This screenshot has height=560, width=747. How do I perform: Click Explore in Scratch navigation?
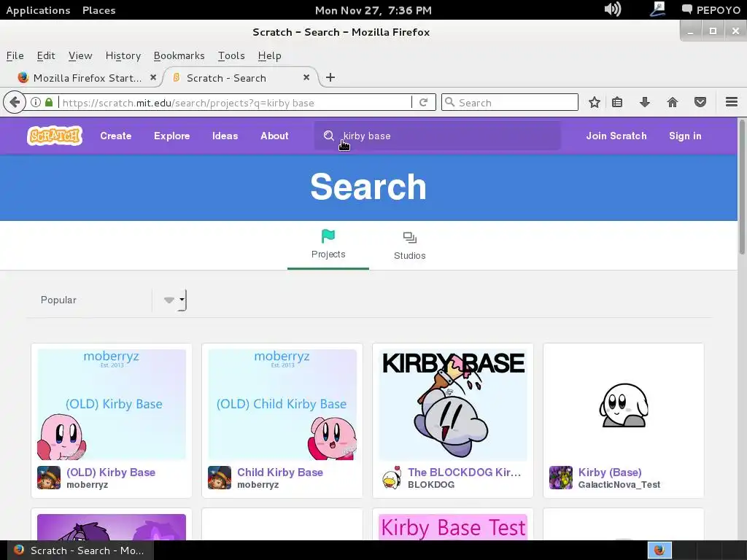point(171,136)
